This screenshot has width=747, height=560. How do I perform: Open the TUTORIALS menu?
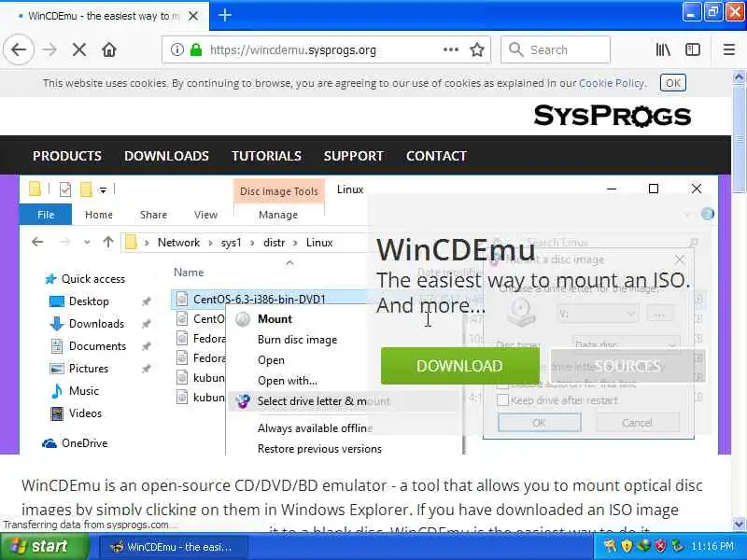coord(266,156)
